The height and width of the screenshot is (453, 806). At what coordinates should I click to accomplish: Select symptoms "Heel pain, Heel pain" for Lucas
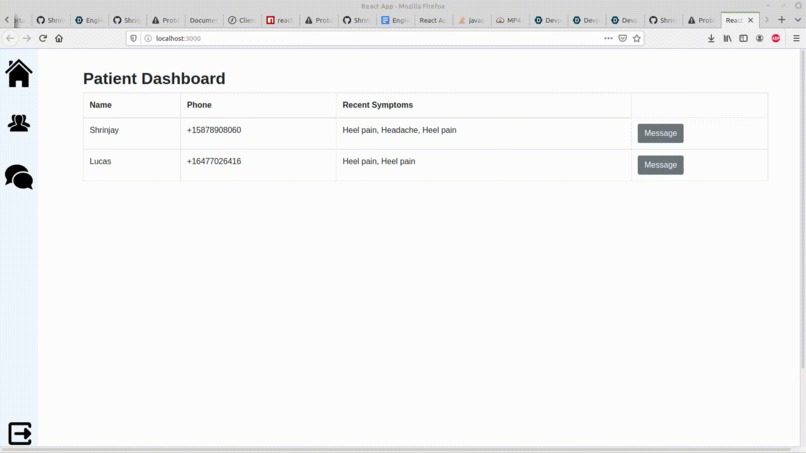click(379, 161)
